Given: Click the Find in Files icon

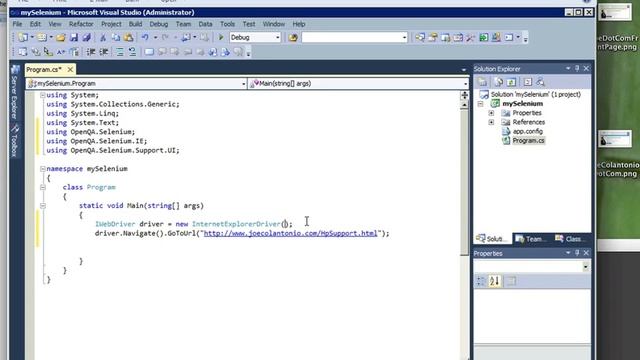Looking at the screenshot, I should point(293,38).
